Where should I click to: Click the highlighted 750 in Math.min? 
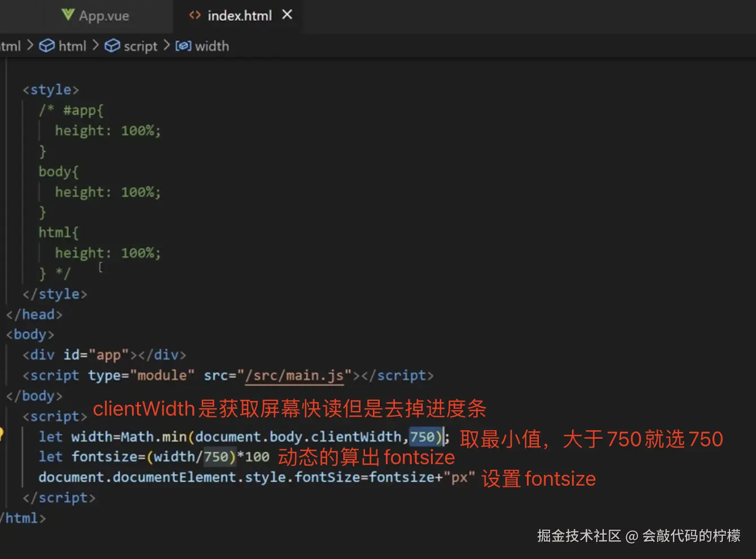[423, 436]
